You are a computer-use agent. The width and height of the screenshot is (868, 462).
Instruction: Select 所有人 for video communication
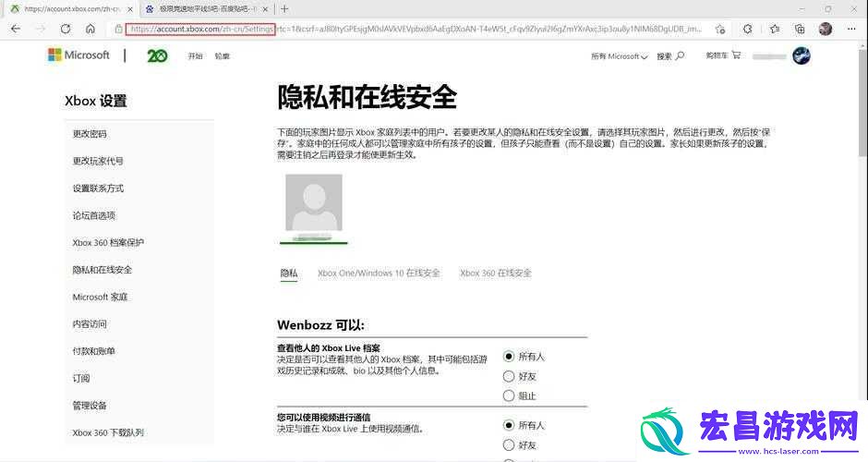[509, 425]
